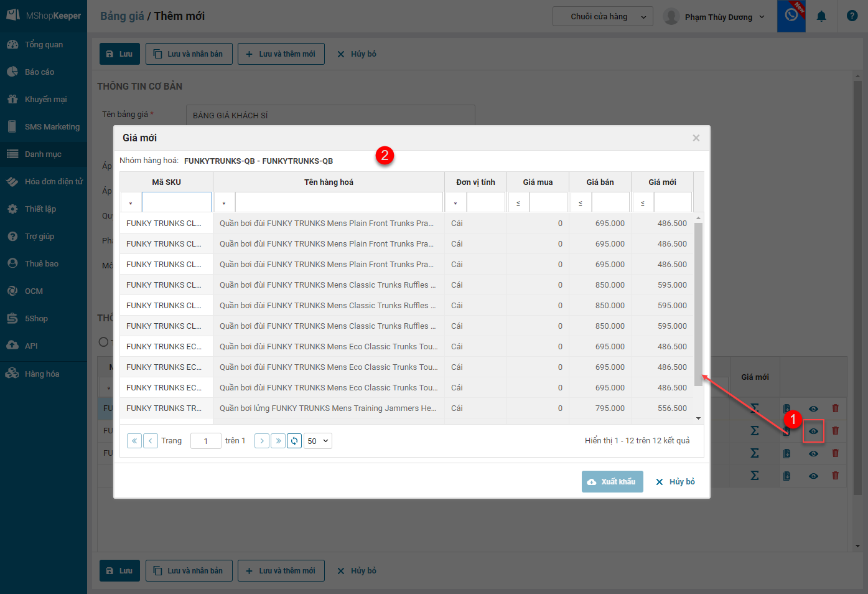
Task: Click the copy-down icon in the first price row
Action: tap(786, 408)
